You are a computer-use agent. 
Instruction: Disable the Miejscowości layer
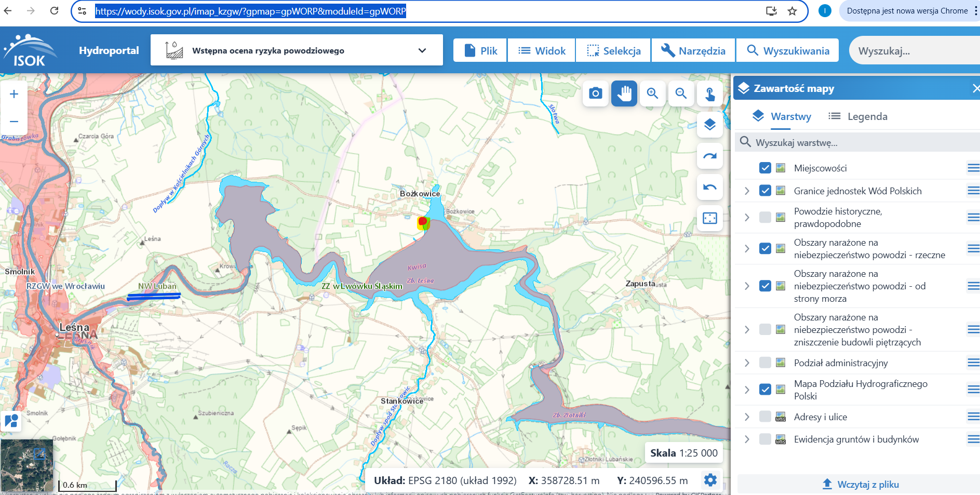764,168
